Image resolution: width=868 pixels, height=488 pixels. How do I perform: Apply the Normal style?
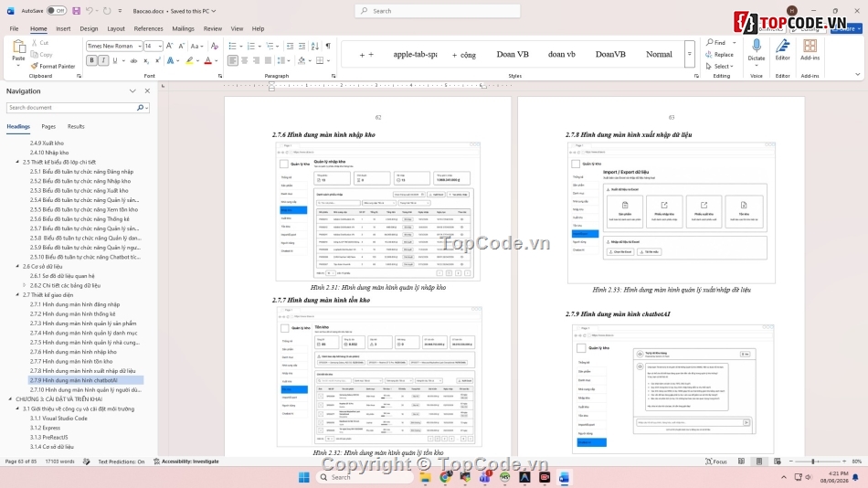[659, 54]
